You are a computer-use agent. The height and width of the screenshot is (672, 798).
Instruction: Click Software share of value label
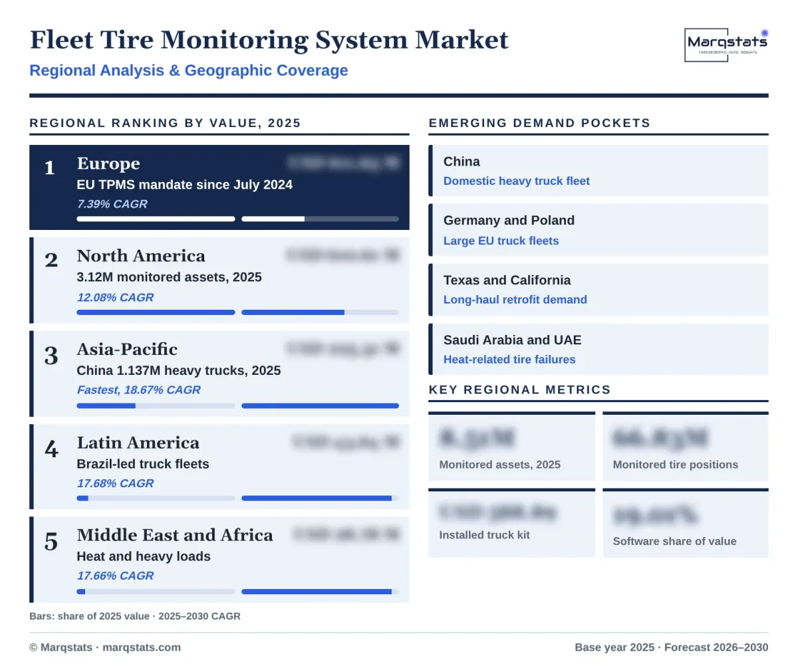click(x=675, y=541)
